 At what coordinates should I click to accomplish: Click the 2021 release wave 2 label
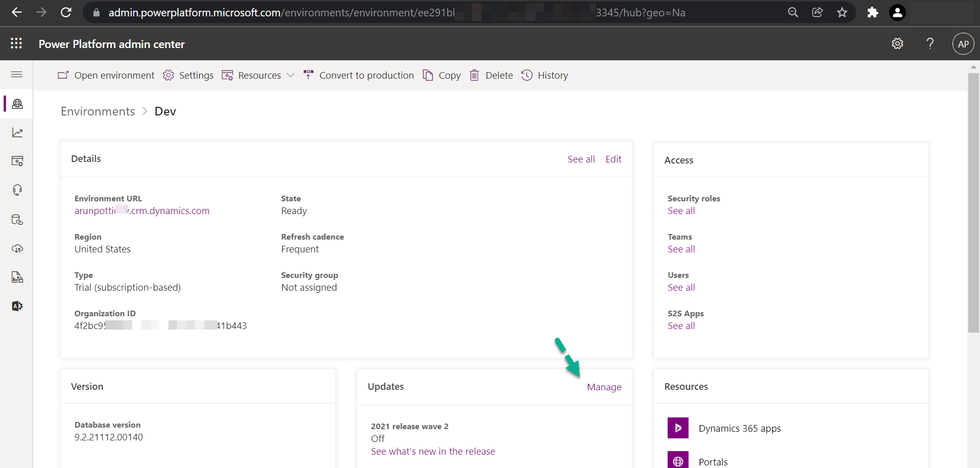coord(410,426)
